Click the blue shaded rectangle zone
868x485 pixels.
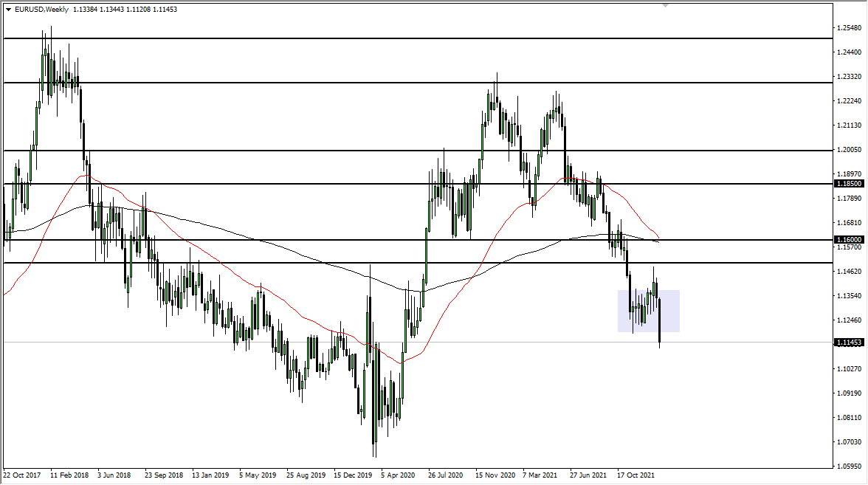pyautogui.click(x=648, y=310)
